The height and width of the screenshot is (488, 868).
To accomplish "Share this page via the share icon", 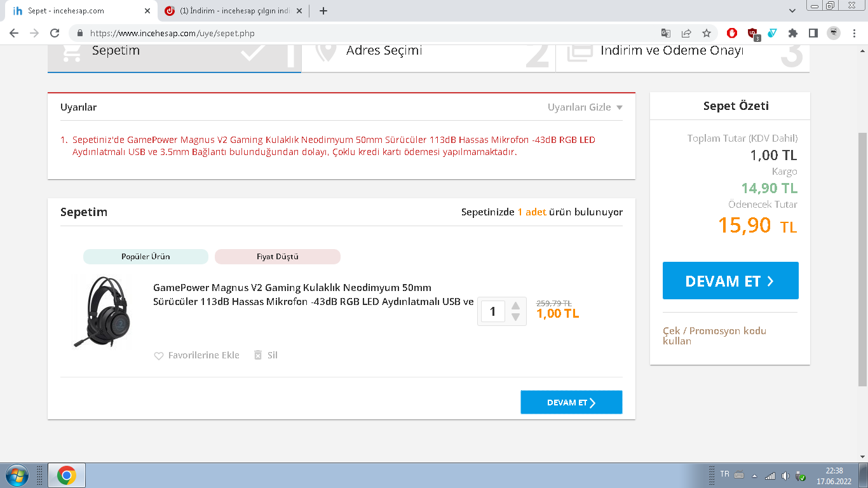I will tap(686, 33).
